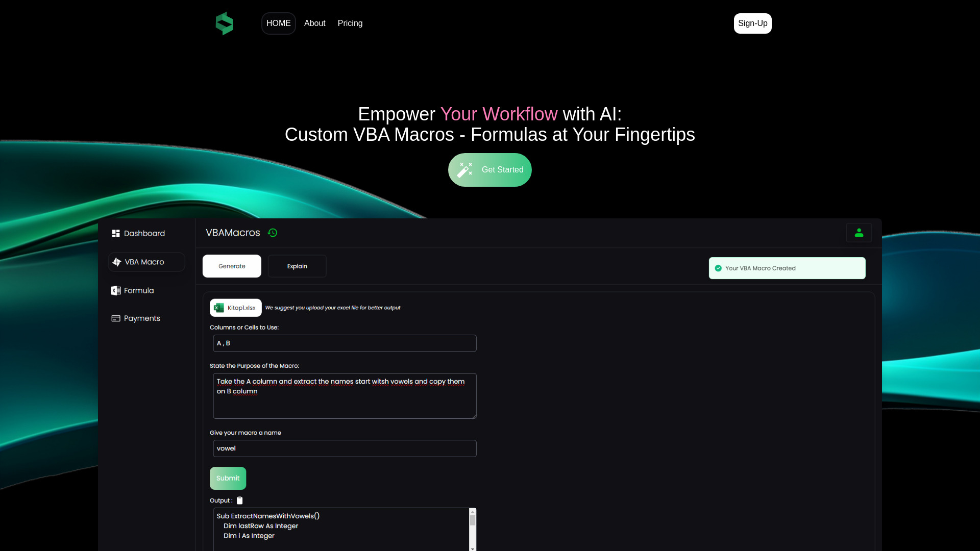
Task: Click the Formula sidebar icon
Action: pos(116,291)
